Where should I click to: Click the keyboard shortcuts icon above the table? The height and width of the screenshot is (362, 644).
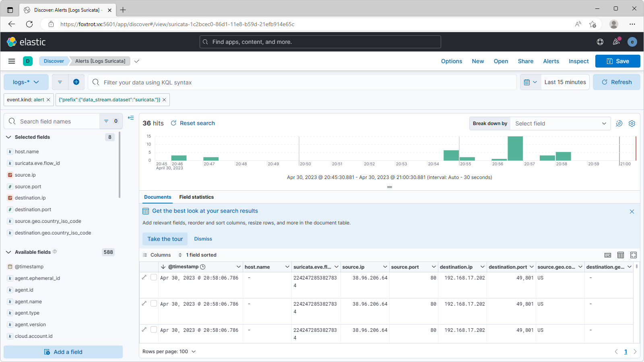click(x=608, y=255)
